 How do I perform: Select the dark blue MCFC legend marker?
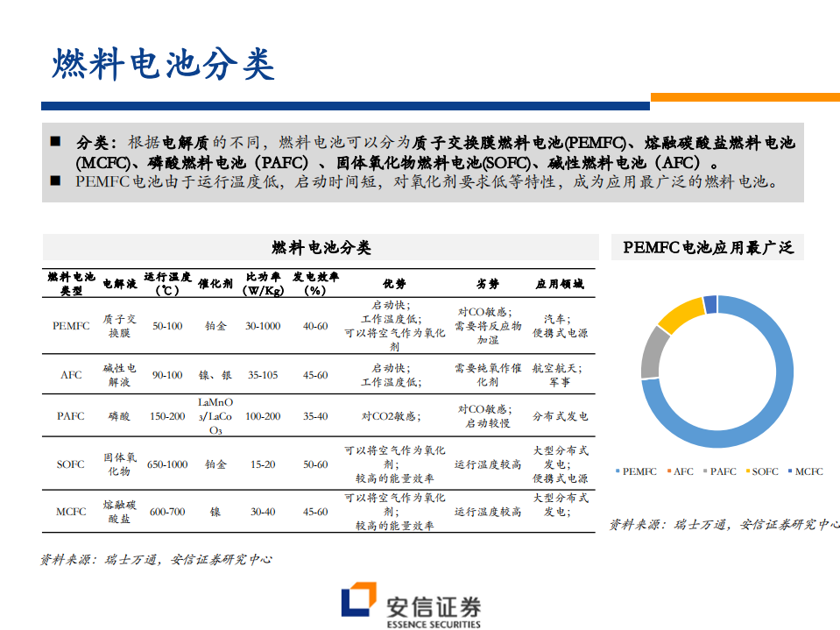[x=790, y=472]
